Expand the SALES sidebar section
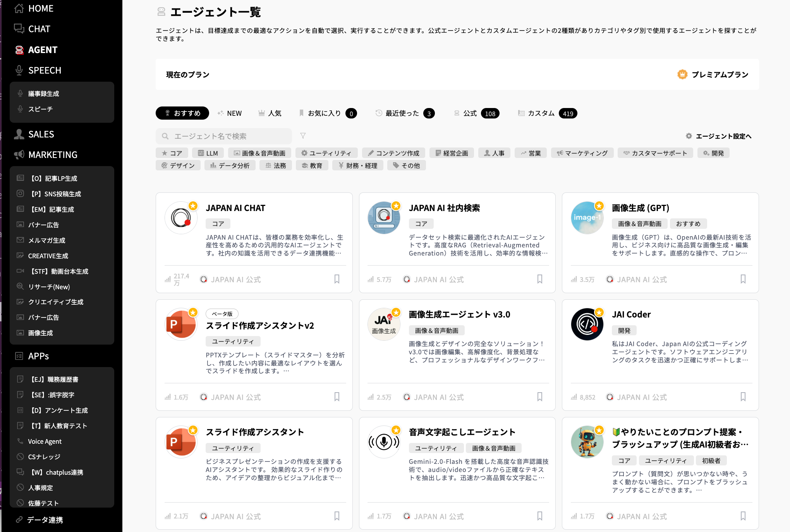Screen dimensions: 790x532 click(41, 134)
